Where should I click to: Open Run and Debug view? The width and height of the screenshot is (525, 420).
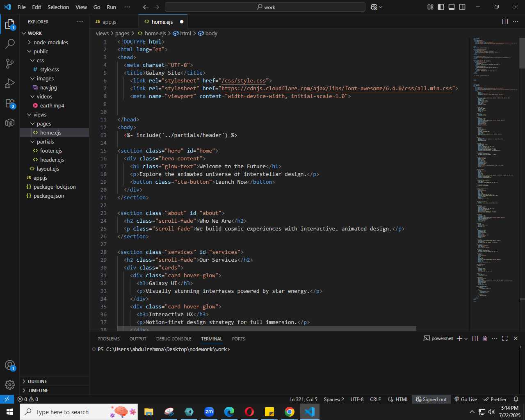tap(10, 83)
